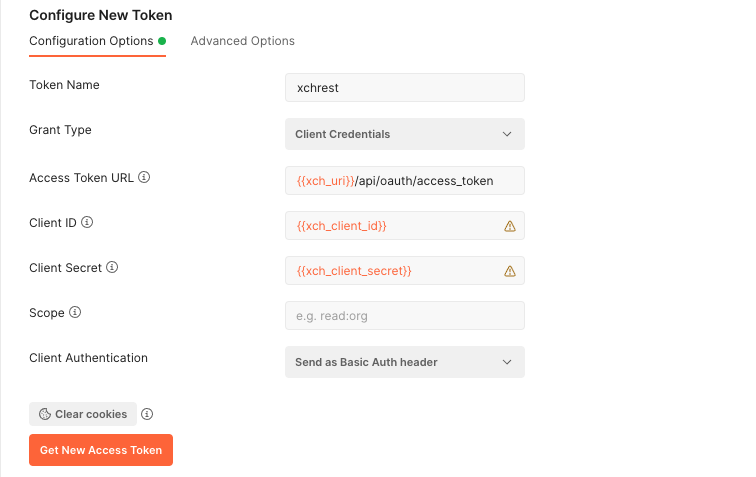Click the Scope input with read:org placeholder
The height and width of the screenshot is (477, 756).
(x=404, y=316)
